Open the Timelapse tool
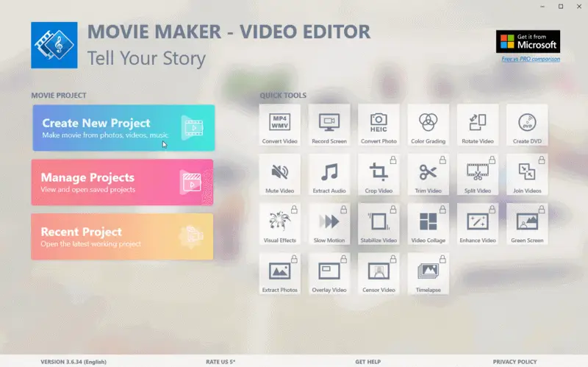 point(429,274)
